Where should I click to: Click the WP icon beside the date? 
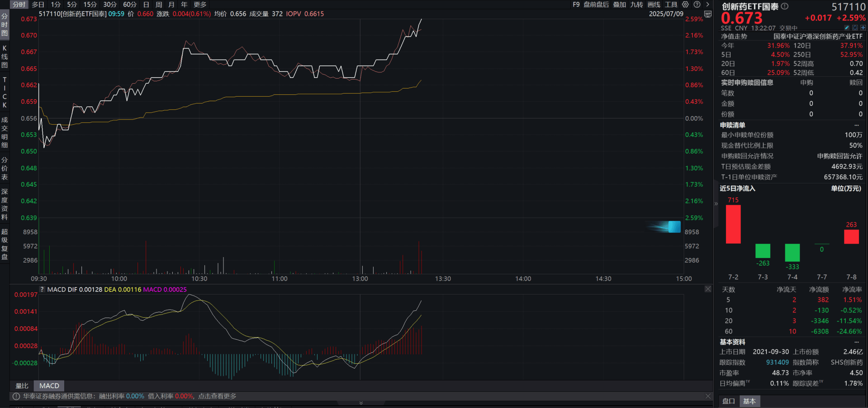click(x=708, y=14)
